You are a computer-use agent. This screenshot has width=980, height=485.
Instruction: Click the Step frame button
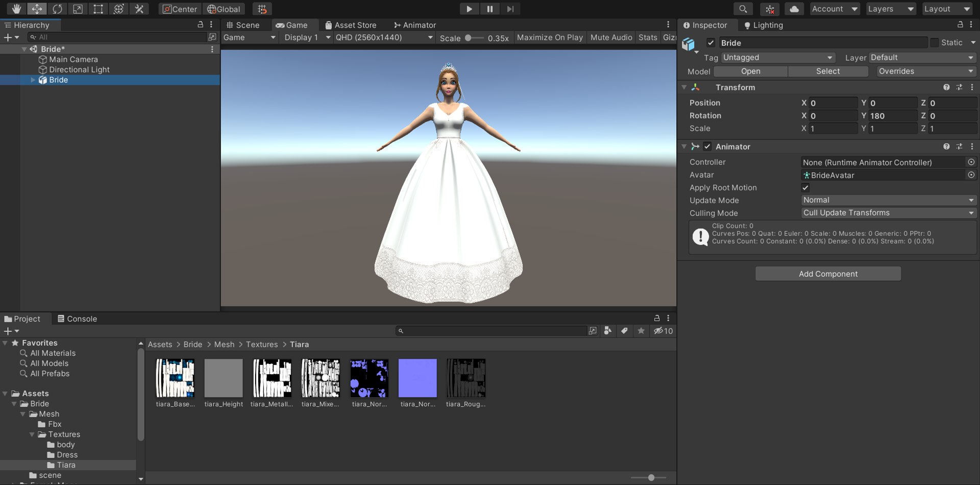tap(510, 9)
